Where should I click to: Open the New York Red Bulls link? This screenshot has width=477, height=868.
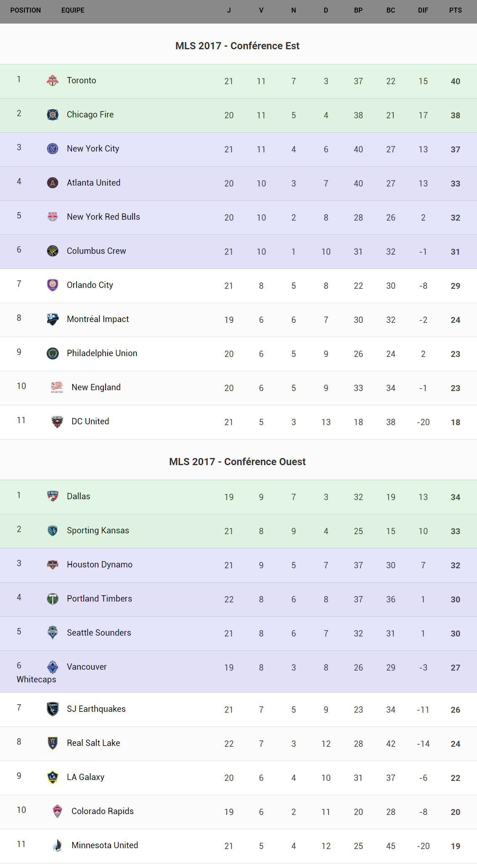click(103, 217)
